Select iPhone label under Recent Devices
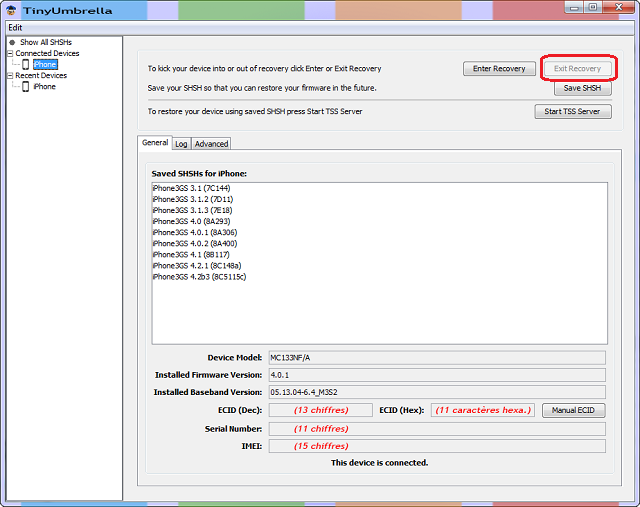640x507 pixels. tap(44, 87)
